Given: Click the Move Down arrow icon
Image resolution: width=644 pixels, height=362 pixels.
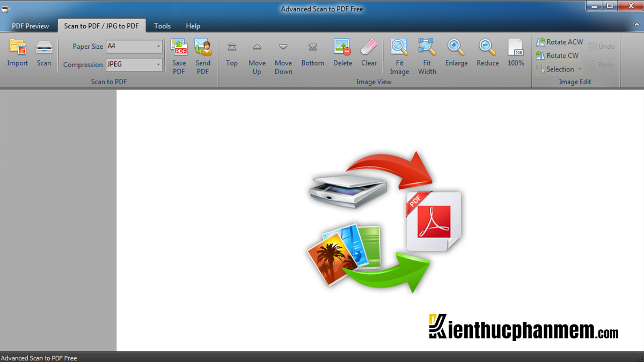Looking at the screenshot, I should coord(283,47).
